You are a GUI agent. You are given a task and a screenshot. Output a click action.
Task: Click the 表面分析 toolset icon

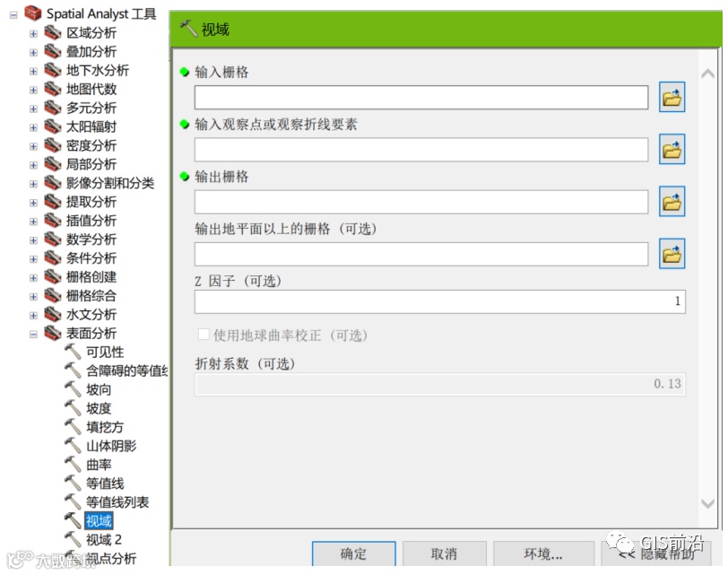(x=53, y=333)
